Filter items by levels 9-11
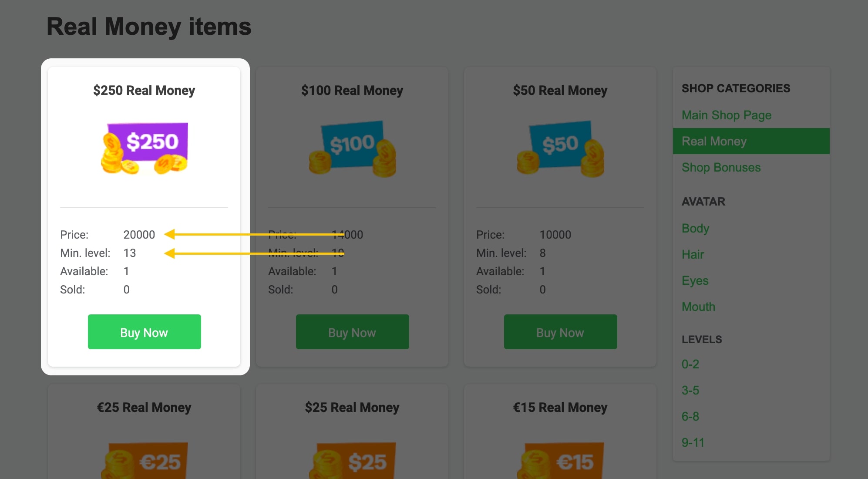Image resolution: width=868 pixels, height=479 pixels. 693,443
